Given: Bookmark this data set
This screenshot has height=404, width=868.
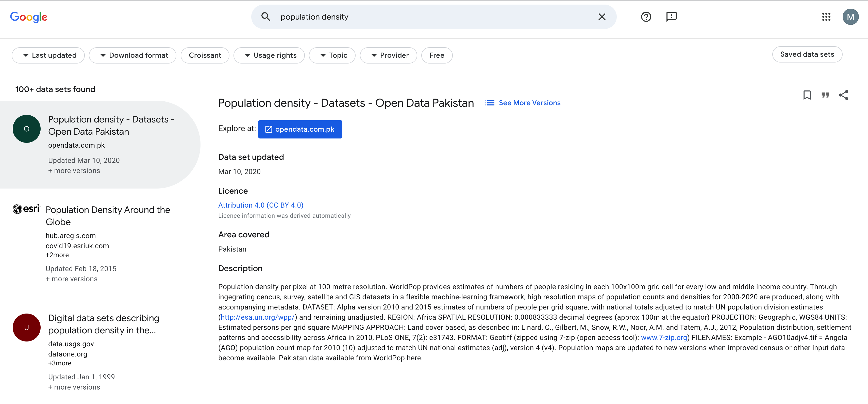Looking at the screenshot, I should point(807,95).
